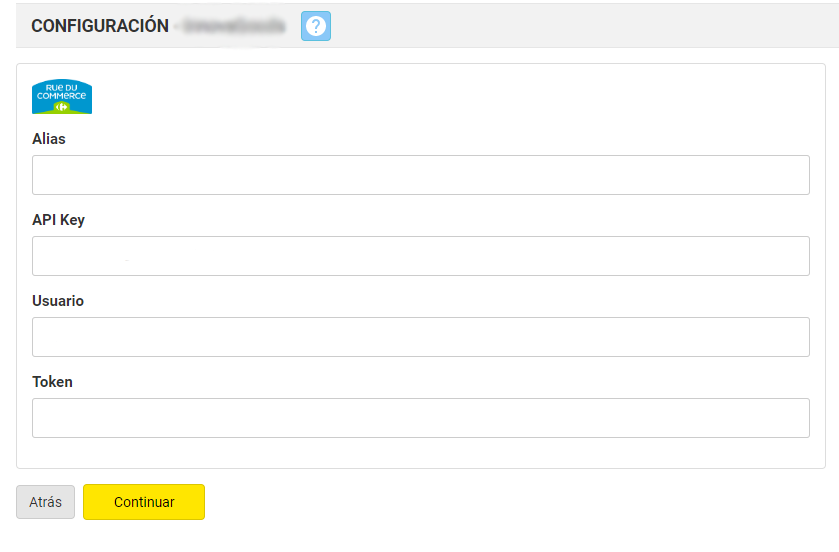
Task: Click the white area right of the logo
Action: (x=450, y=96)
